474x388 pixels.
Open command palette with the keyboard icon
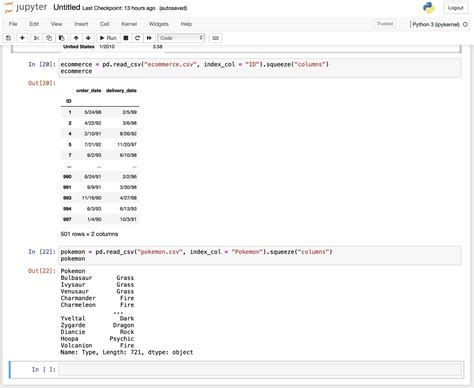215,38
